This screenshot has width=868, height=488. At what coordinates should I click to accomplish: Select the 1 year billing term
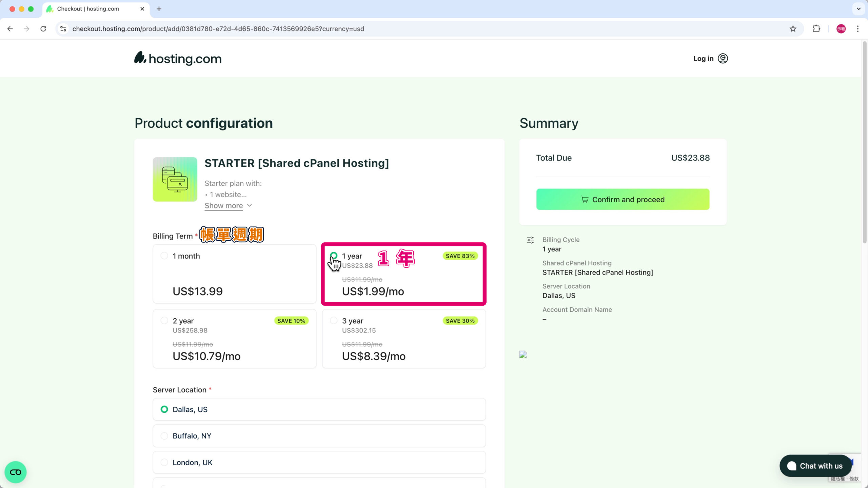(403, 274)
